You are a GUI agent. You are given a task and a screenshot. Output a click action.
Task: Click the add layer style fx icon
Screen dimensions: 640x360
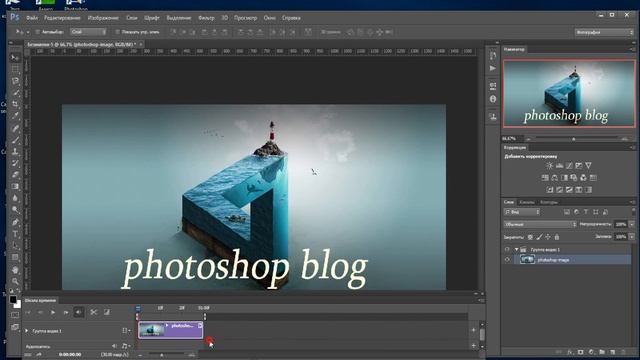coord(570,352)
